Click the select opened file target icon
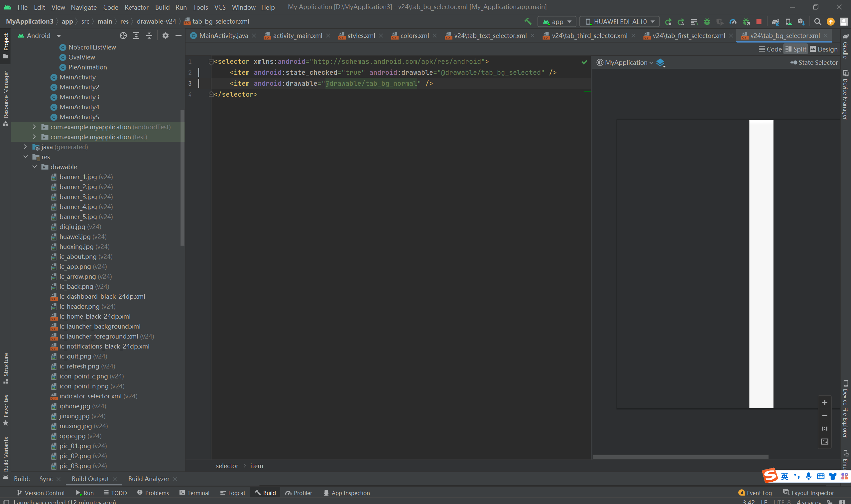Screen dimensions: 851x504 [x=123, y=36]
